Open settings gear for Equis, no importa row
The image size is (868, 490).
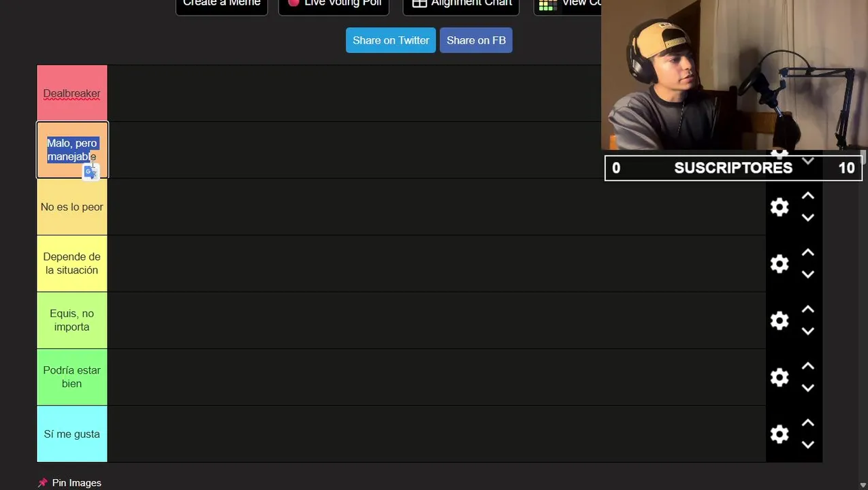[779, 321]
